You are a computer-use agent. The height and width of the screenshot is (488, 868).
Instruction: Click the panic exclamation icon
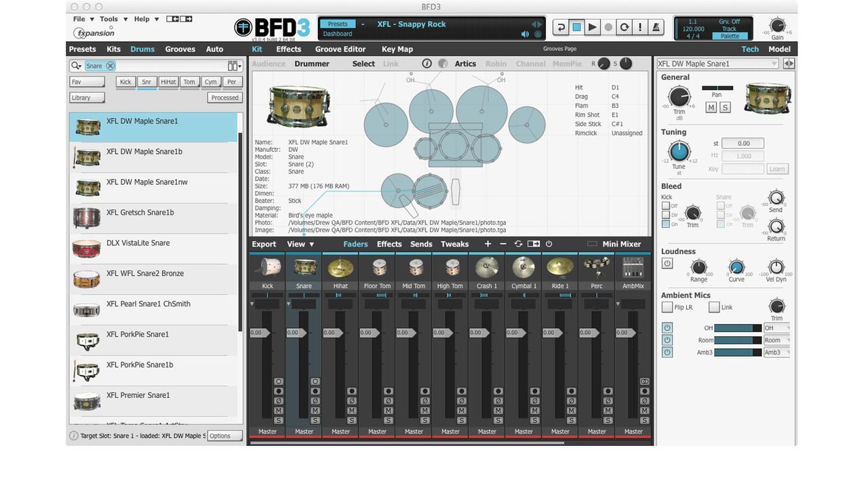point(640,27)
